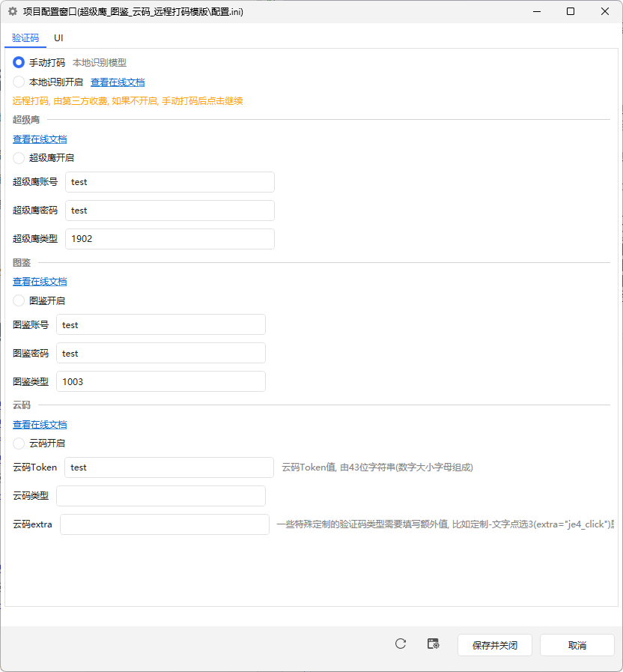Select the 验证码 tab
623x672 pixels.
coord(25,37)
